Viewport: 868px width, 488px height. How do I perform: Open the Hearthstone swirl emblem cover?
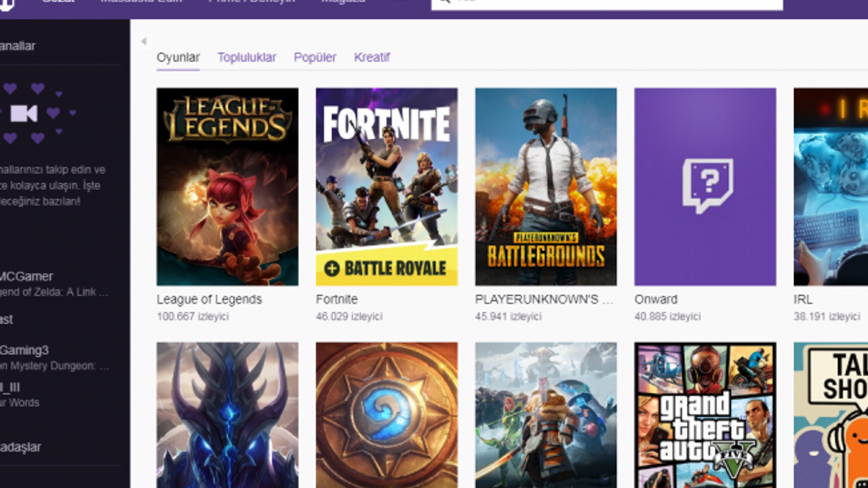[387, 415]
